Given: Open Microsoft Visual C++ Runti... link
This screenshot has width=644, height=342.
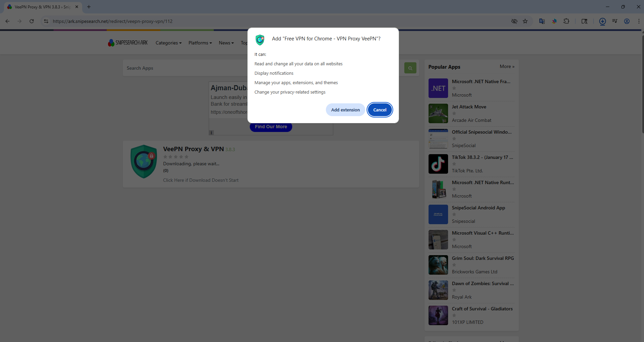Looking at the screenshot, I should (483, 233).
